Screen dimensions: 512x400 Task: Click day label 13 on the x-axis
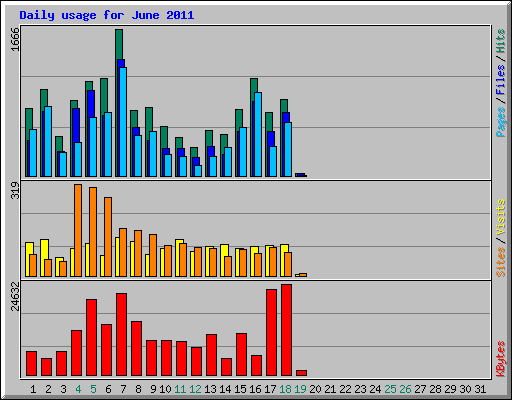pos(210,389)
